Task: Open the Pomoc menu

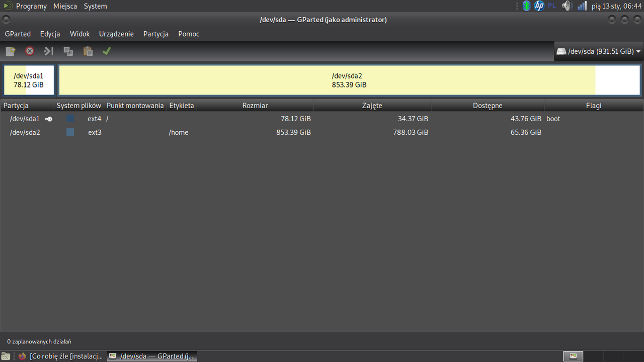Action: (189, 34)
